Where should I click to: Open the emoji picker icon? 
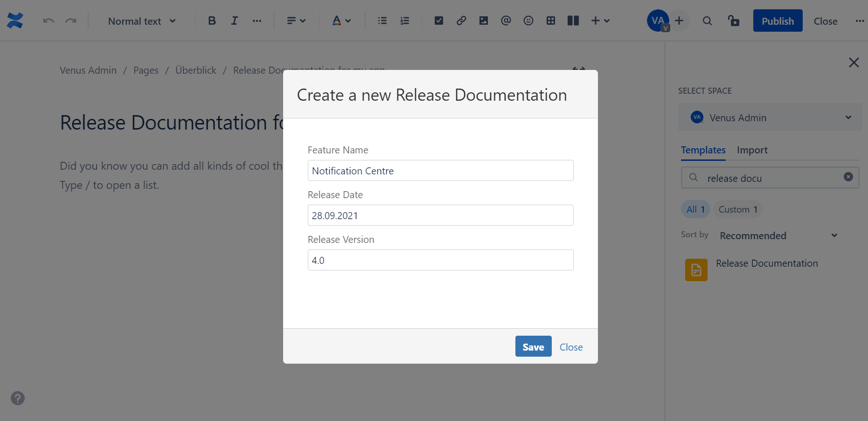pos(528,21)
